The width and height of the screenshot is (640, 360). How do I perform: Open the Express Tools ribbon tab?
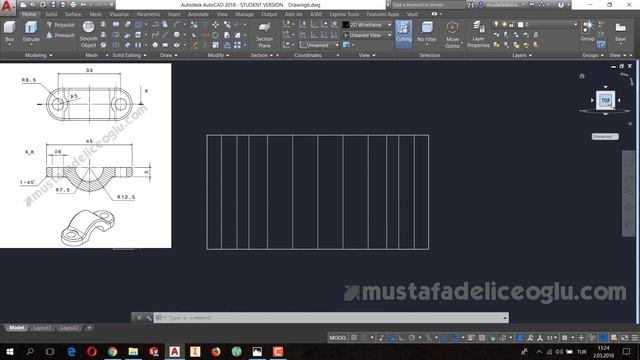(x=344, y=14)
